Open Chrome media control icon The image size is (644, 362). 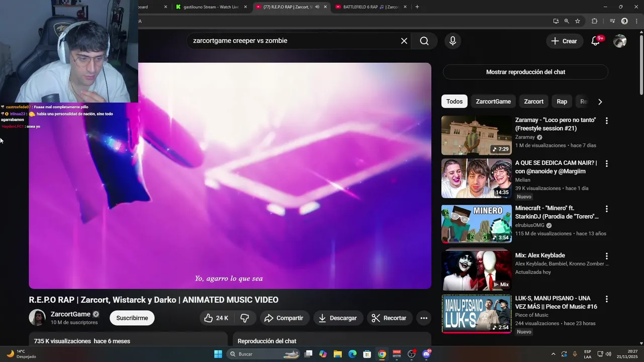click(x=612, y=21)
